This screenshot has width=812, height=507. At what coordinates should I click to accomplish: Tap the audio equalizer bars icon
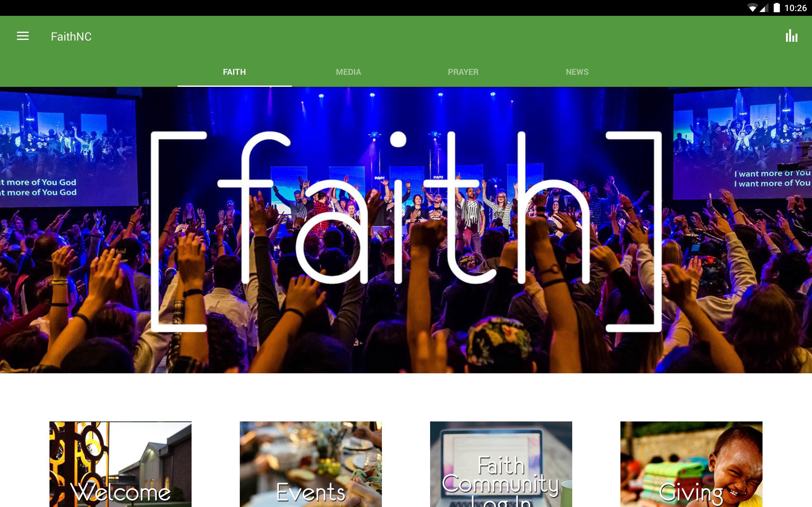pyautogui.click(x=791, y=36)
